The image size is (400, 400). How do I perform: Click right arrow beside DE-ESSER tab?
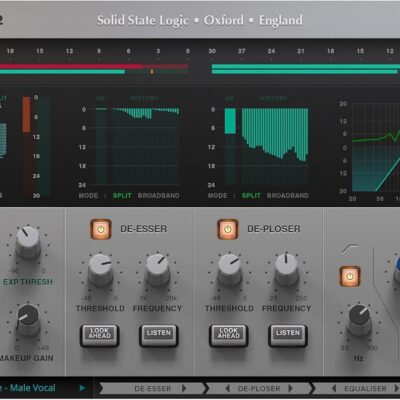[184, 388]
